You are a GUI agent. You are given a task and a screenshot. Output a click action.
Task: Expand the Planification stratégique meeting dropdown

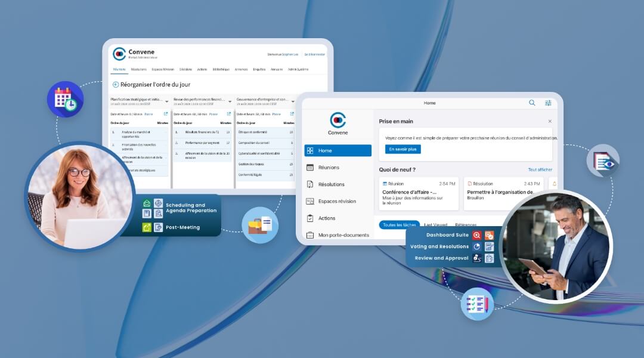[x=167, y=101]
